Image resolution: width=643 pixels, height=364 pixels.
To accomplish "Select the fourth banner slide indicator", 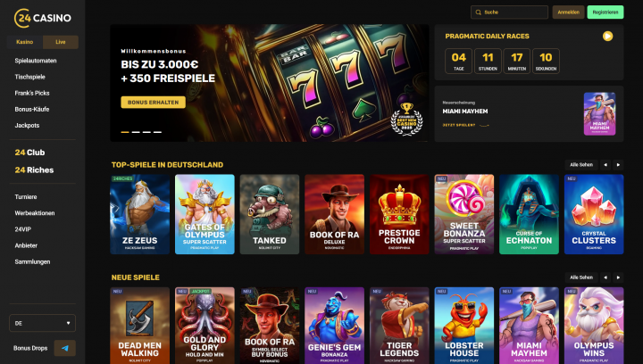I will 157,132.
